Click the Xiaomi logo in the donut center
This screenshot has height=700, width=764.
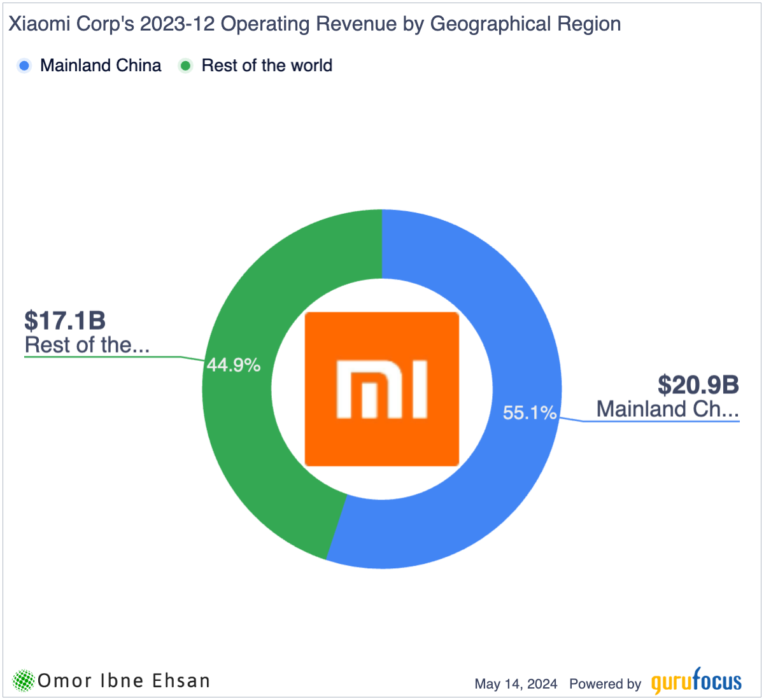click(382, 389)
